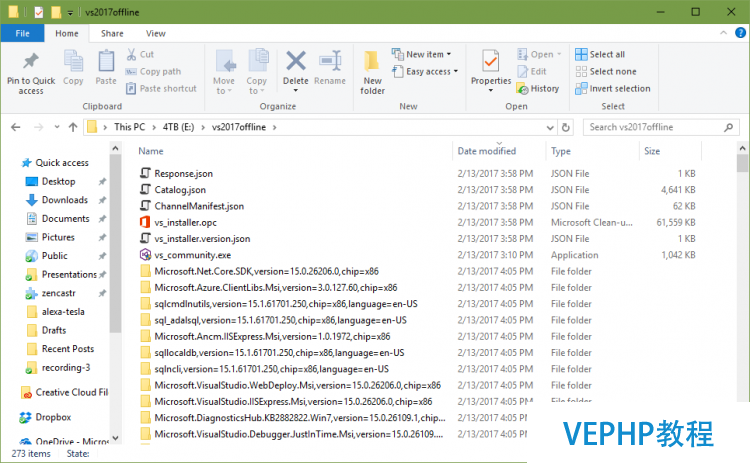Refresh the address bar location
Screen dimensions: 750x463
[x=565, y=127]
